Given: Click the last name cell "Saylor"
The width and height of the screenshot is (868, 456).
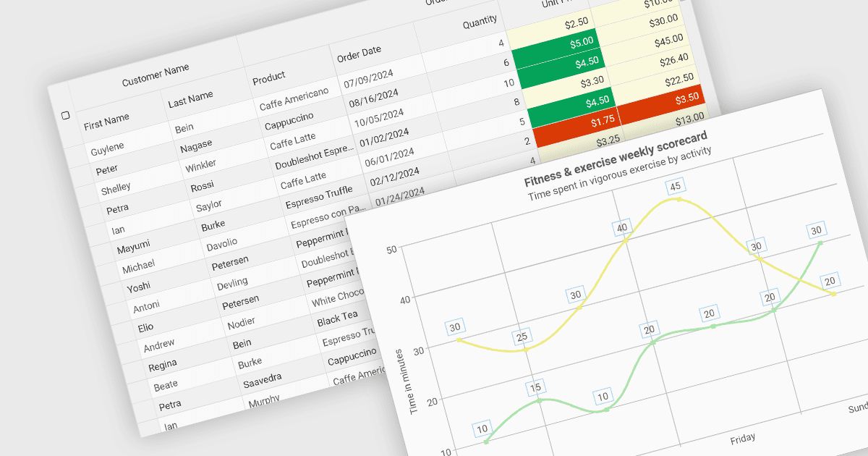Looking at the screenshot, I should pyautogui.click(x=209, y=207).
